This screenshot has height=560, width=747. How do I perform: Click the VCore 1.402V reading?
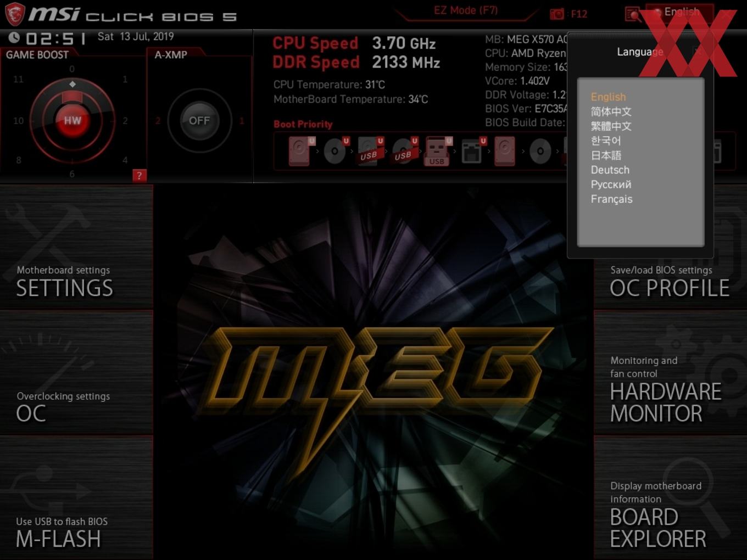[x=517, y=81]
